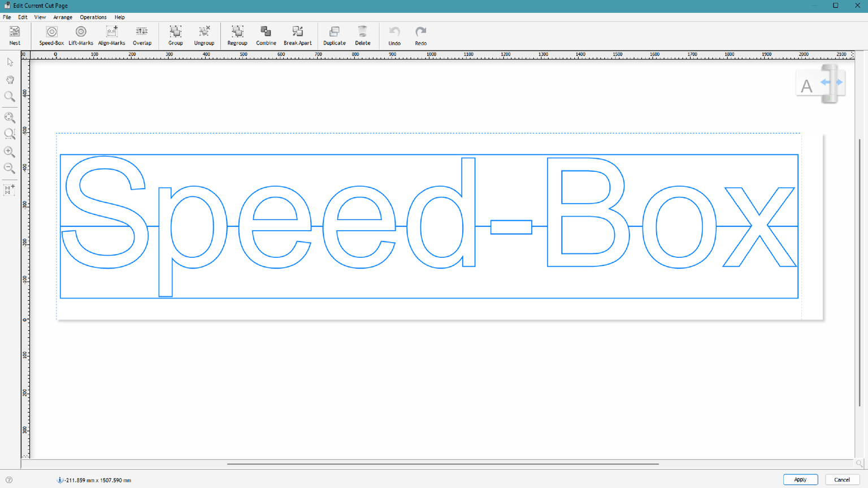The height and width of the screenshot is (488, 868).
Task: Select the letter B outline
Action: click(x=588, y=212)
